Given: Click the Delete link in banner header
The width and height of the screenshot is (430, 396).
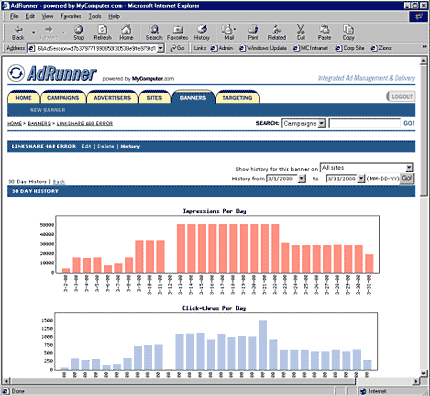Looking at the screenshot, I should tap(106, 146).
